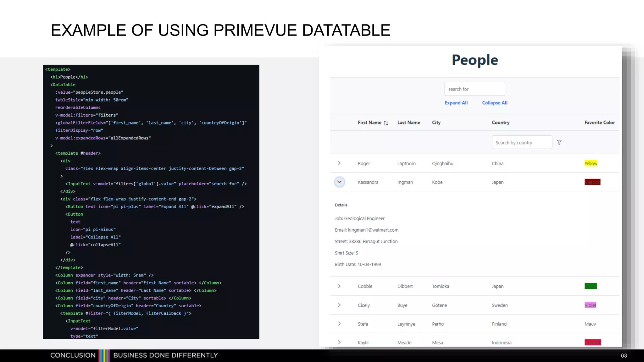
Task: Click the Last Name column header
Action: click(408, 123)
